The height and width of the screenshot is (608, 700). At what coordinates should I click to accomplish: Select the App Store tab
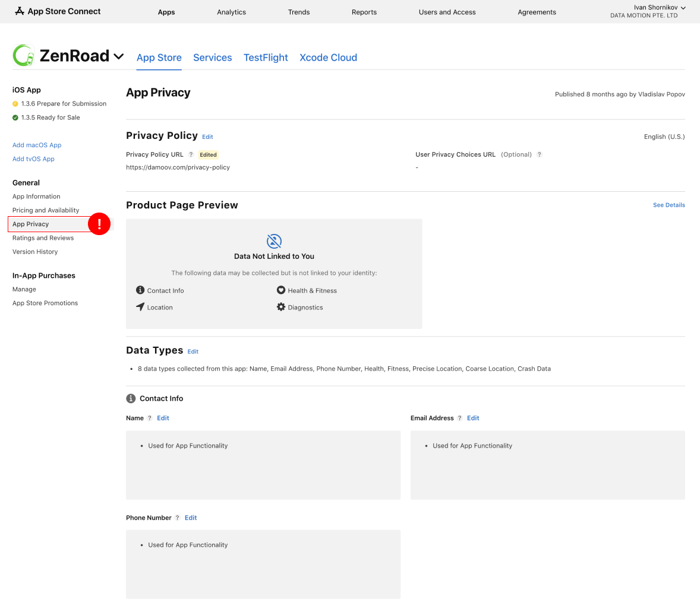(159, 58)
